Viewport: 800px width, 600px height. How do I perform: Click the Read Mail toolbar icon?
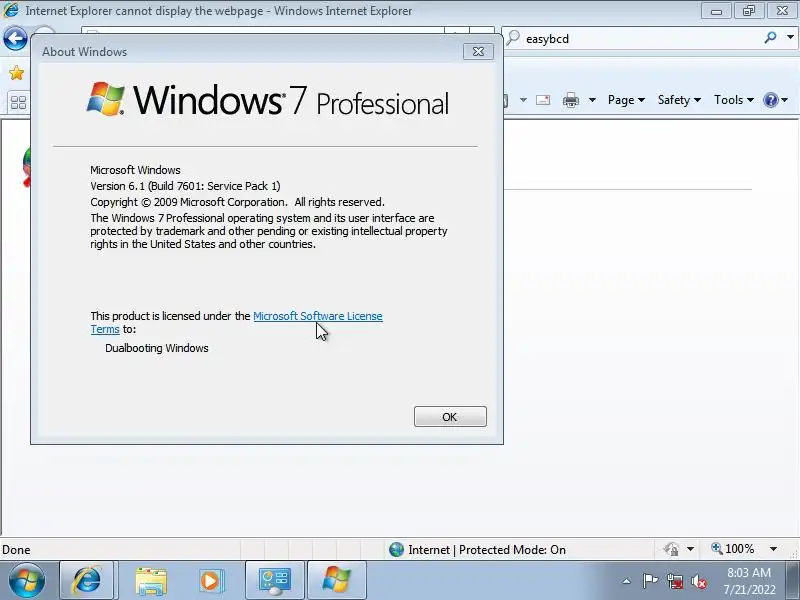click(x=543, y=99)
